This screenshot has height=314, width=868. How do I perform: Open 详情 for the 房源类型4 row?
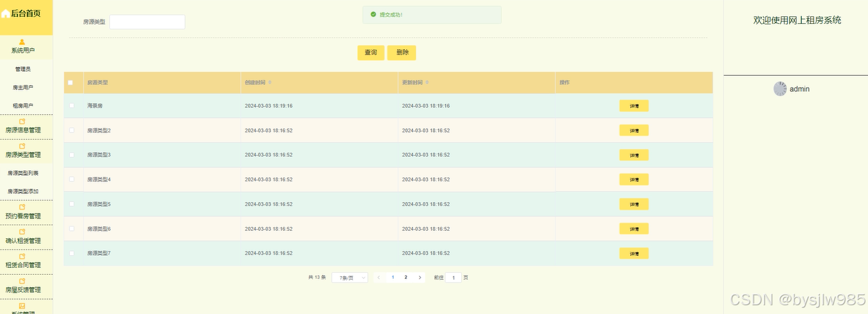click(634, 180)
